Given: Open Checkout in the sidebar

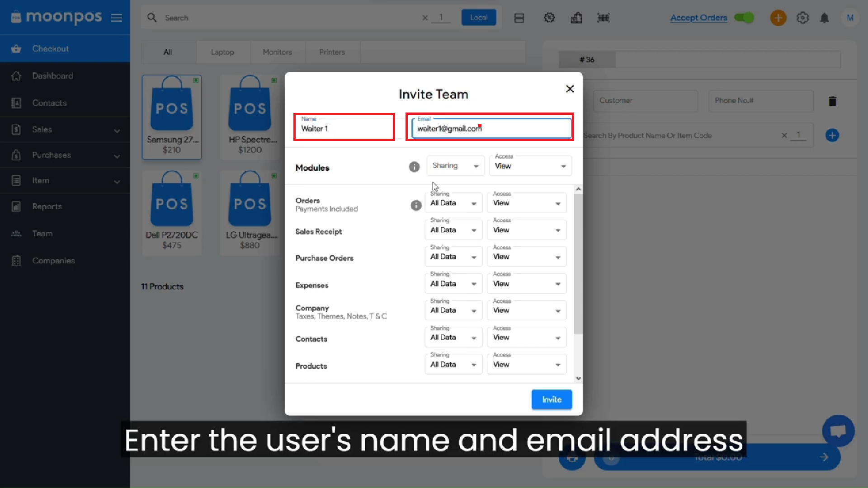Looking at the screenshot, I should coord(65,49).
